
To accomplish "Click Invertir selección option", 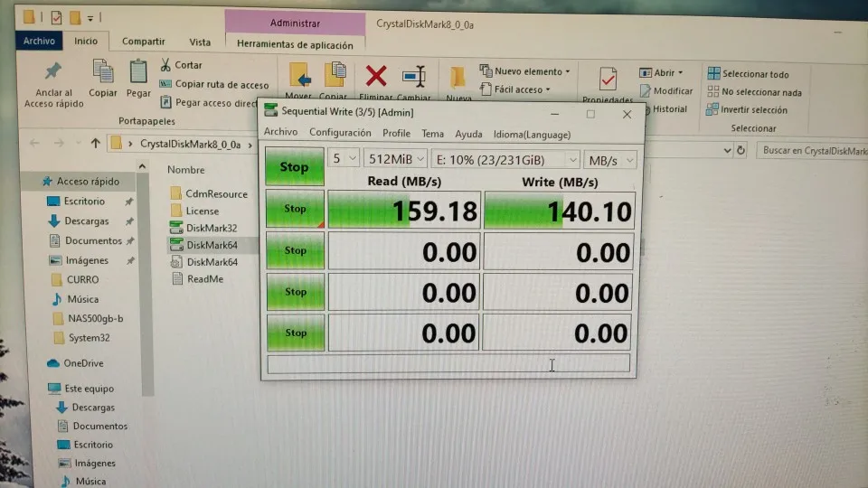I will point(746,109).
